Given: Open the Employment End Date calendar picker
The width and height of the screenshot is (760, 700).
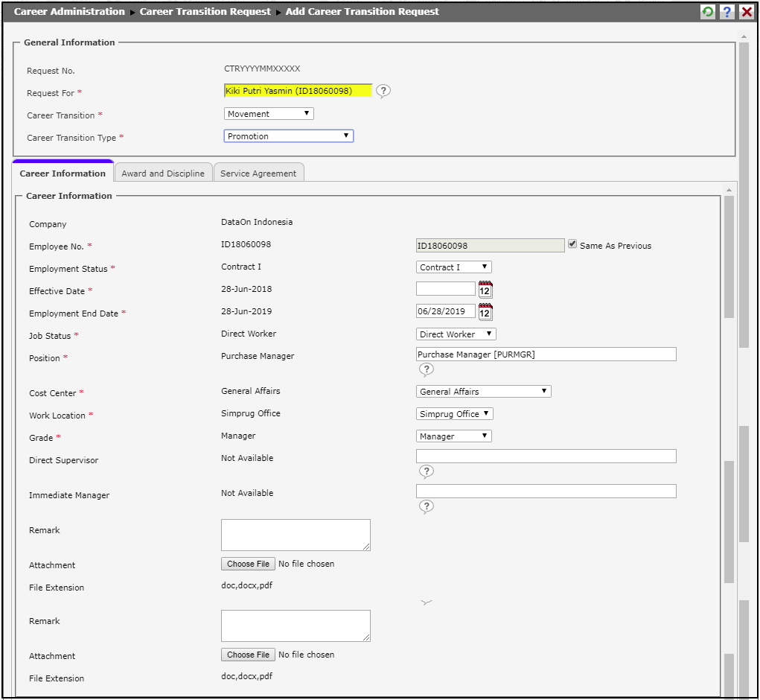Looking at the screenshot, I should [x=485, y=312].
